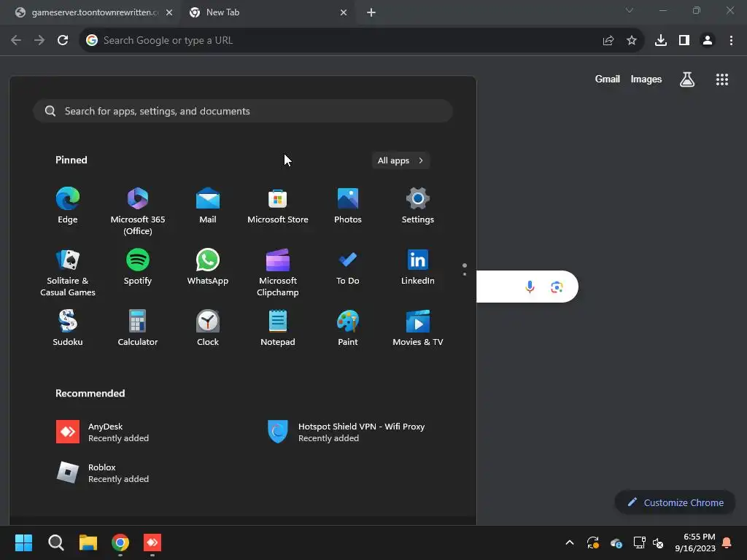Image resolution: width=747 pixels, height=560 pixels.
Task: Open the To Do app
Action: (348, 267)
